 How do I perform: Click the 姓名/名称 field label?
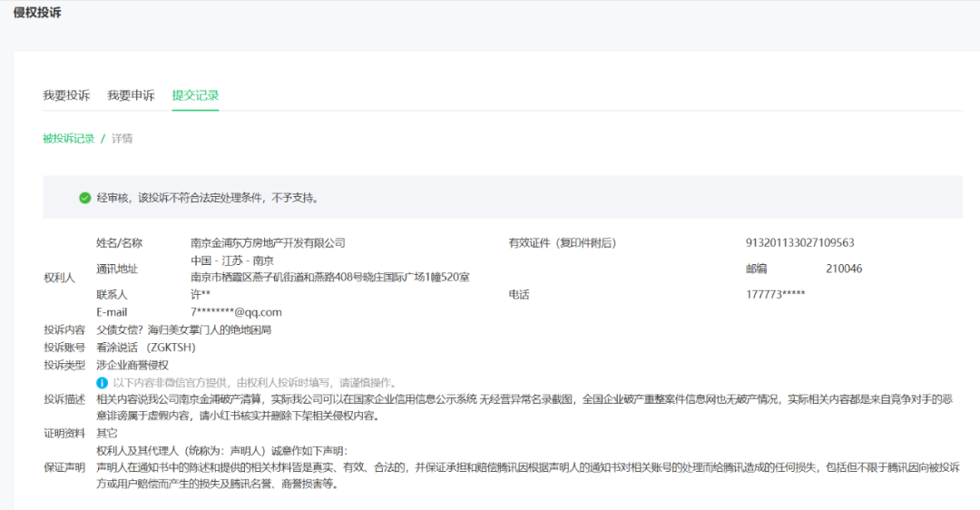(120, 243)
